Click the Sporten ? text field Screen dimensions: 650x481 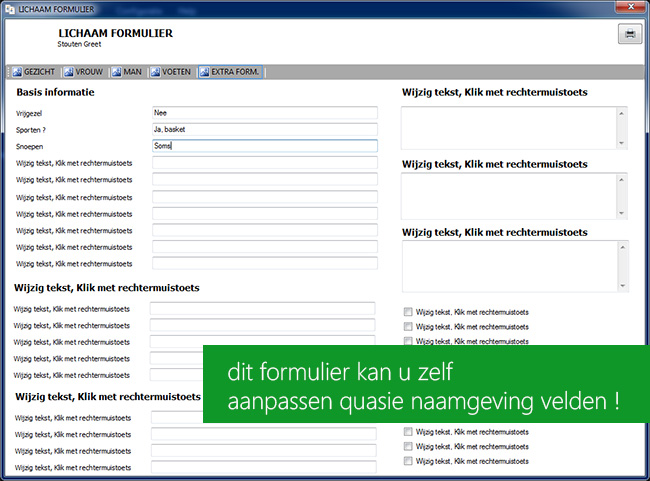[264, 129]
